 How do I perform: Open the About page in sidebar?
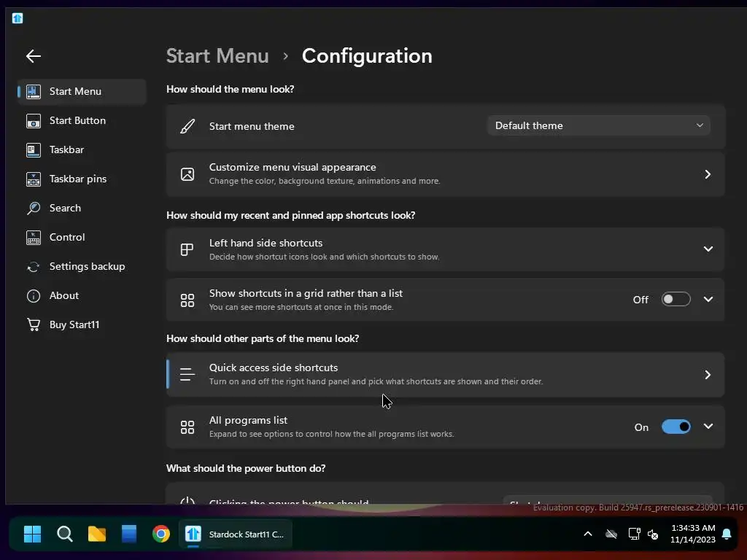coord(82,296)
